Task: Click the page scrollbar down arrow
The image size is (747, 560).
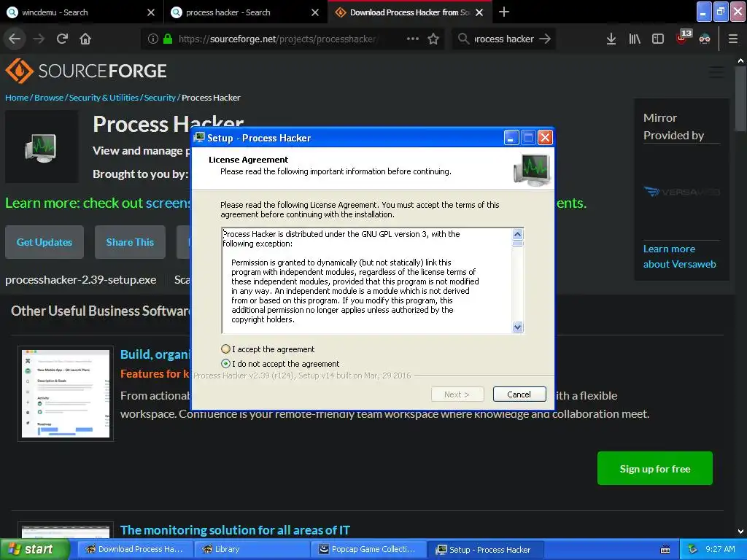Action: point(740,532)
